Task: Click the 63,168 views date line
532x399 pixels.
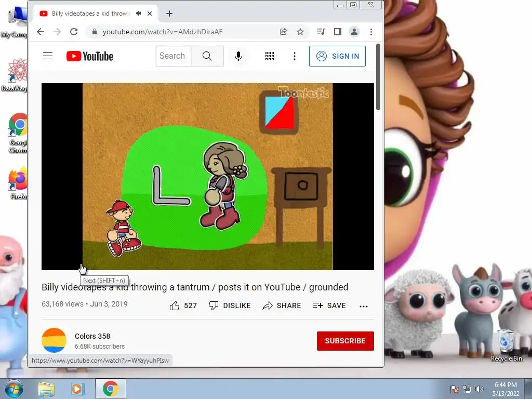Action: click(x=85, y=304)
